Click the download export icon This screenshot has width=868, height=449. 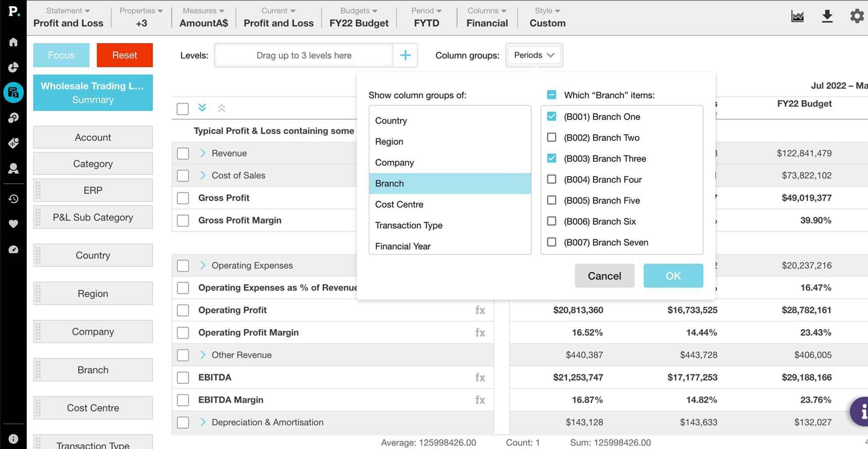827,17
